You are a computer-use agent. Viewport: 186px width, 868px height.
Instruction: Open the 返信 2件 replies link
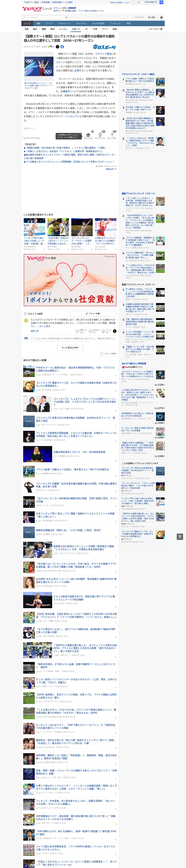(x=35, y=331)
